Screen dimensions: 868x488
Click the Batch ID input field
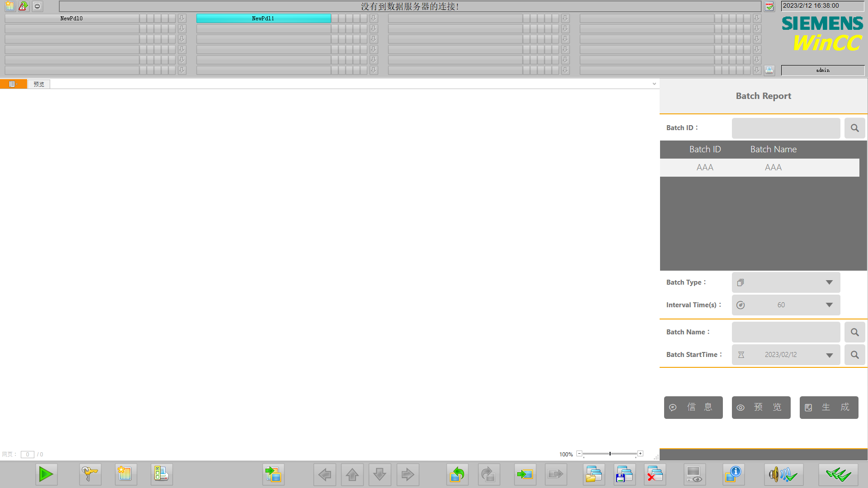pyautogui.click(x=786, y=128)
